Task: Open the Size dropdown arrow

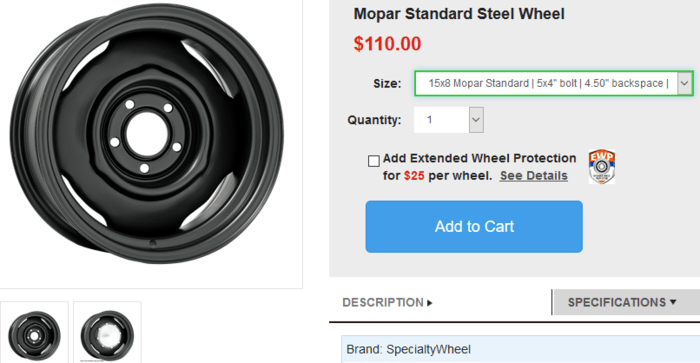Action: click(685, 83)
